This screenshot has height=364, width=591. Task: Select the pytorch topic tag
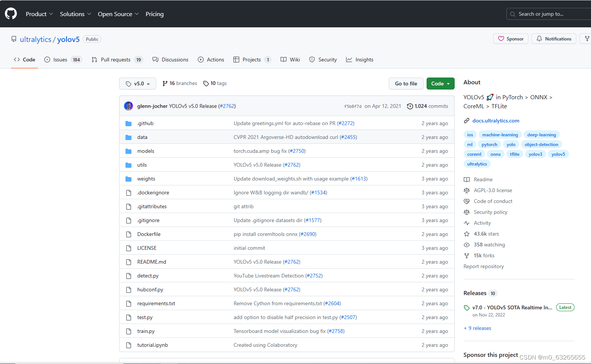[490, 145]
